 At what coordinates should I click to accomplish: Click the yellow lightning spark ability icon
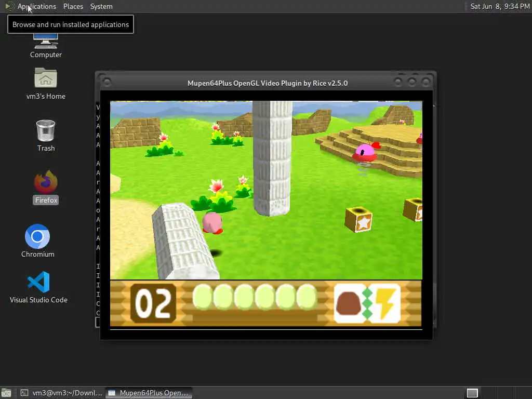[386, 303]
